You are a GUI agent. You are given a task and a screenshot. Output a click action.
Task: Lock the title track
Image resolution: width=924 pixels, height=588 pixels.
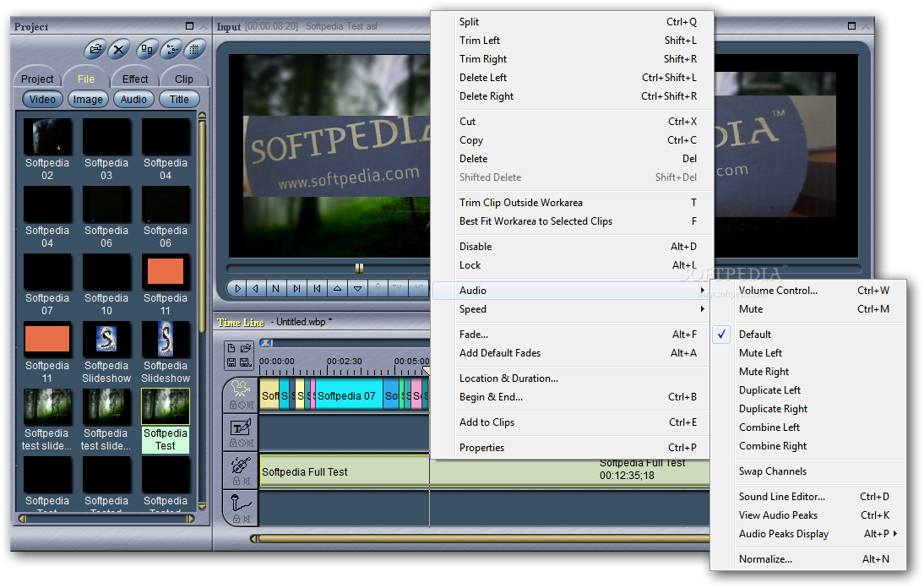pyautogui.click(x=233, y=443)
